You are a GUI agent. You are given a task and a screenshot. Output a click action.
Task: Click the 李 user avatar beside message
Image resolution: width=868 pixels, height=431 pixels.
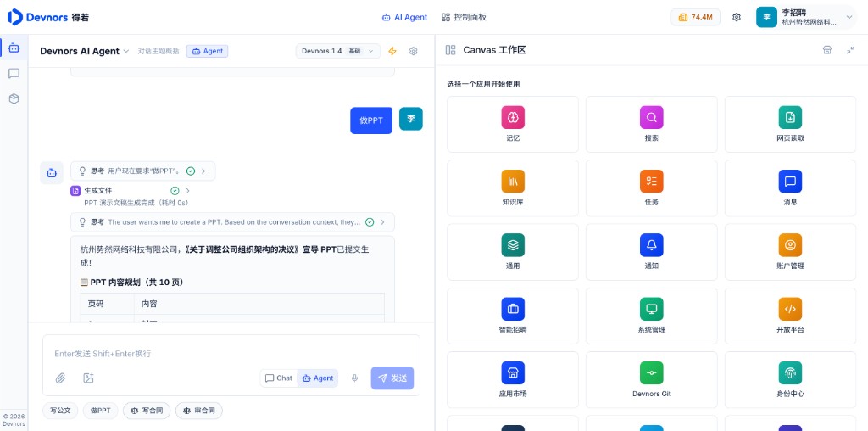click(x=411, y=119)
